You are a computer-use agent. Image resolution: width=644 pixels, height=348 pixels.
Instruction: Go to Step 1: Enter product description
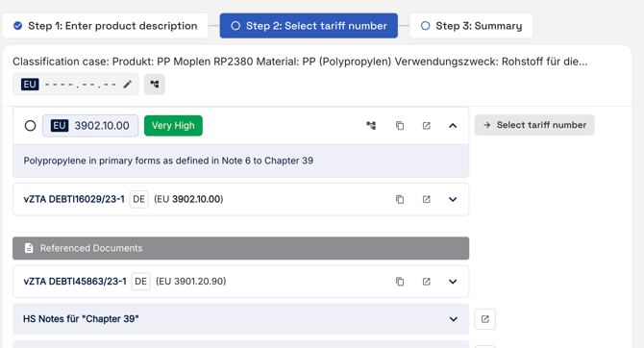pyautogui.click(x=105, y=26)
